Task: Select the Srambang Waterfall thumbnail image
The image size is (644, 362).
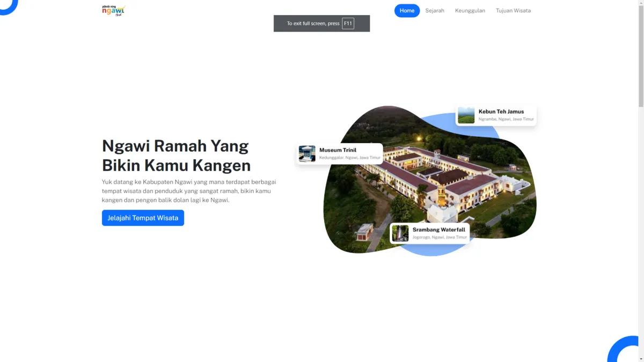Action: [x=400, y=233]
